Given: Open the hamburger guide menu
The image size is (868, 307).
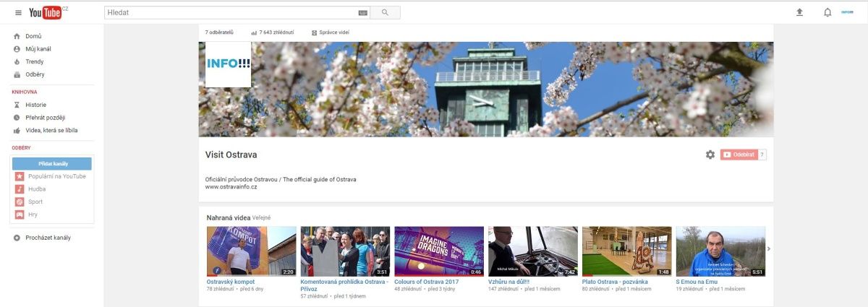Looking at the screenshot, I should (x=18, y=13).
